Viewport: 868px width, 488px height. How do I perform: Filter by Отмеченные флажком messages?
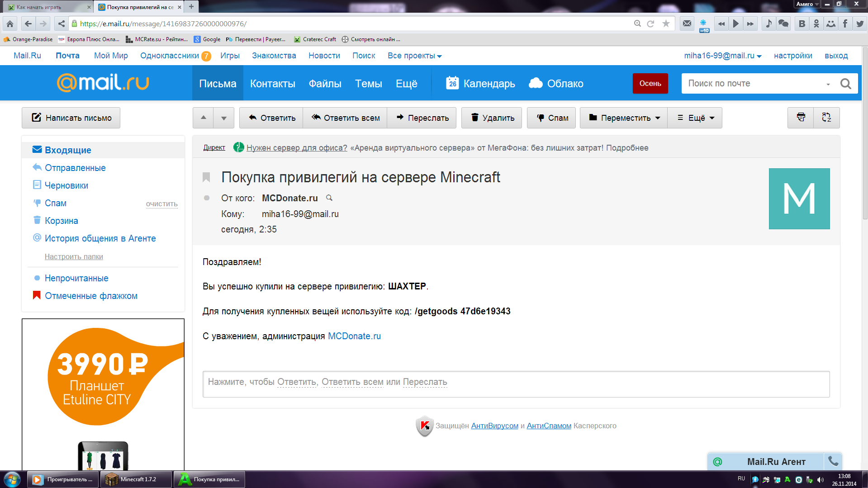tap(91, 295)
